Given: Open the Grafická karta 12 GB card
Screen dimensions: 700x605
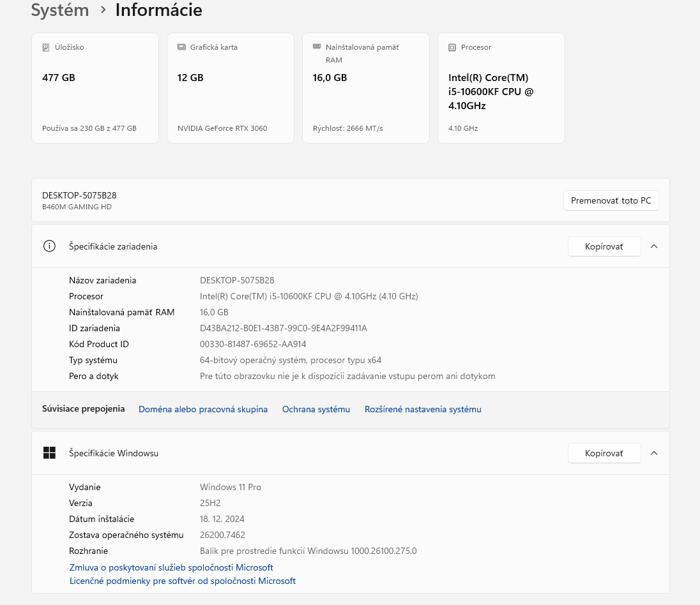Looking at the screenshot, I should pos(231,88).
